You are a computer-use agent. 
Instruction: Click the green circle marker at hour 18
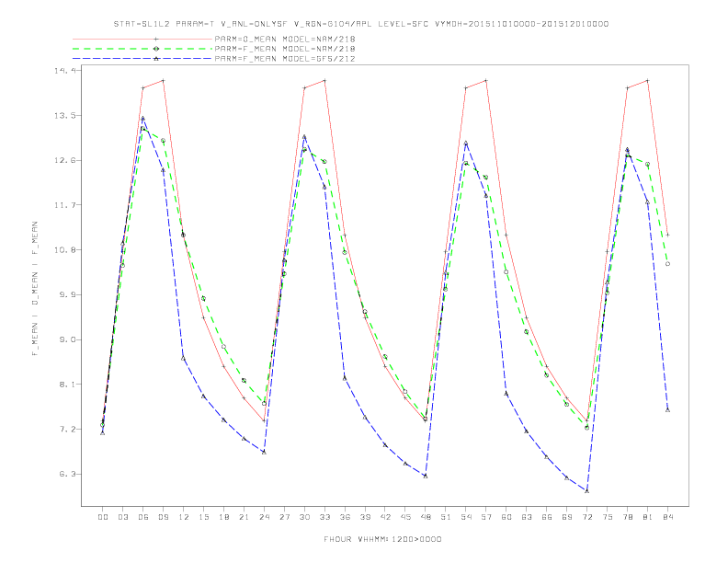[223, 347]
